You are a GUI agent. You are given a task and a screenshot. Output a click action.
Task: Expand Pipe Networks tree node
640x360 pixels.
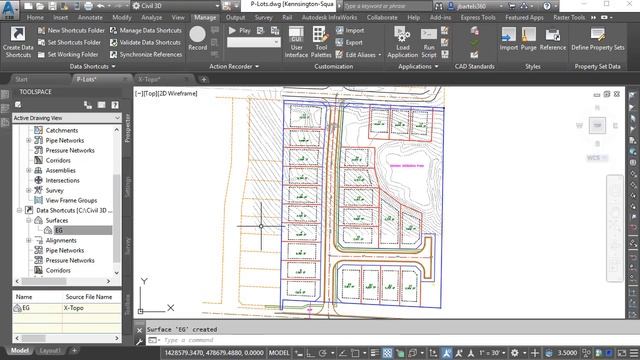[x=29, y=140]
